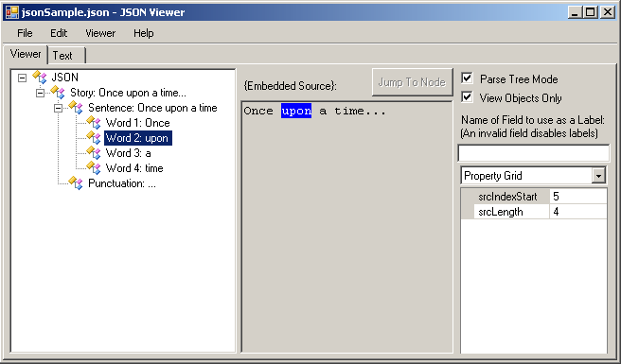Viewport: 621px width, 364px height.
Task: Collapse the JSON root node
Action: (x=22, y=78)
